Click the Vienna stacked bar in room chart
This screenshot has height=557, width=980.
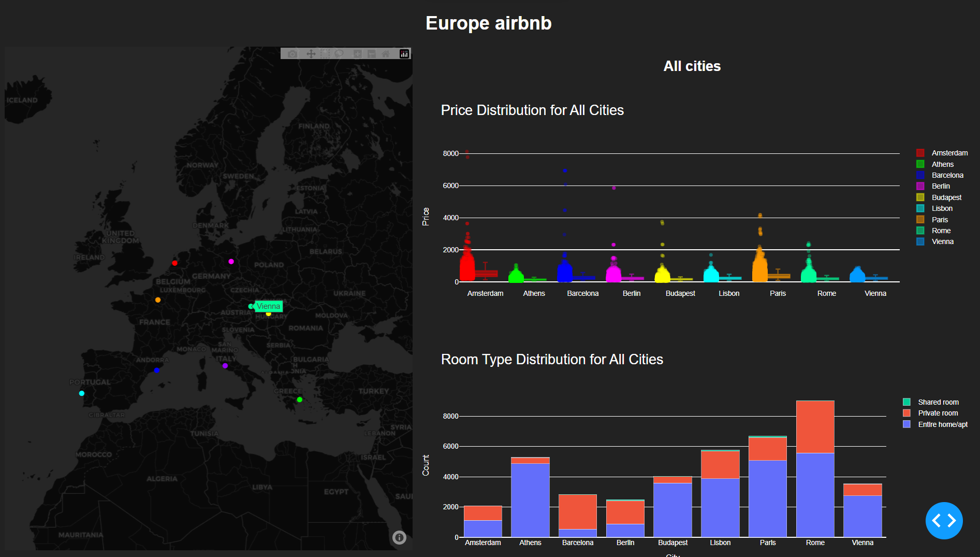click(x=862, y=510)
